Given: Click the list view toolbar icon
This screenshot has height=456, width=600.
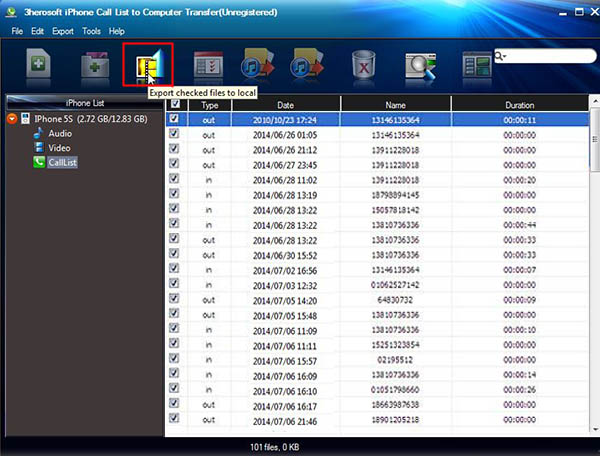Looking at the screenshot, I should pyautogui.click(x=476, y=67).
